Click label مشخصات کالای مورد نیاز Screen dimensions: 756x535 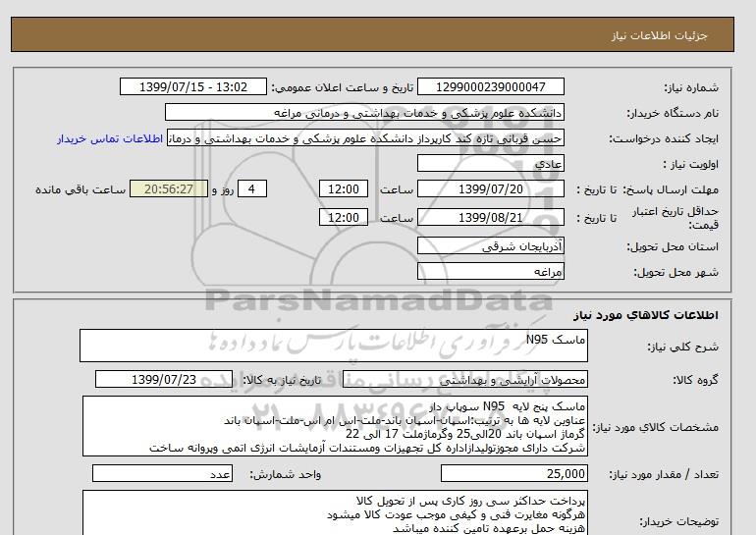pos(655,427)
